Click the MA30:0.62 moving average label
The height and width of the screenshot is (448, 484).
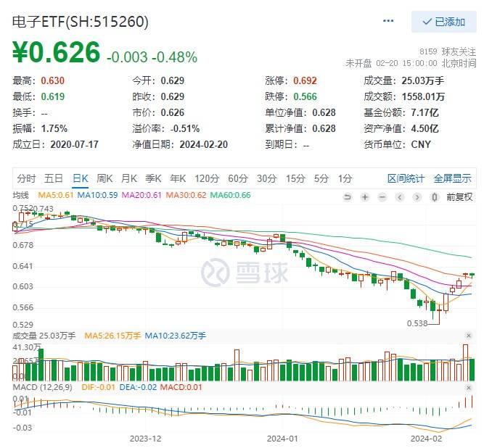186,195
